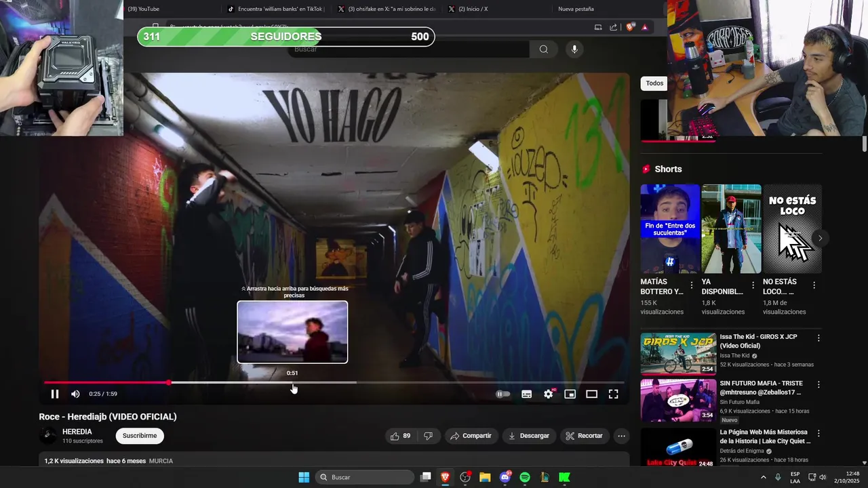Screen dimensions: 868x488
Task: Open Discord from the taskbar
Action: pyautogui.click(x=505, y=477)
